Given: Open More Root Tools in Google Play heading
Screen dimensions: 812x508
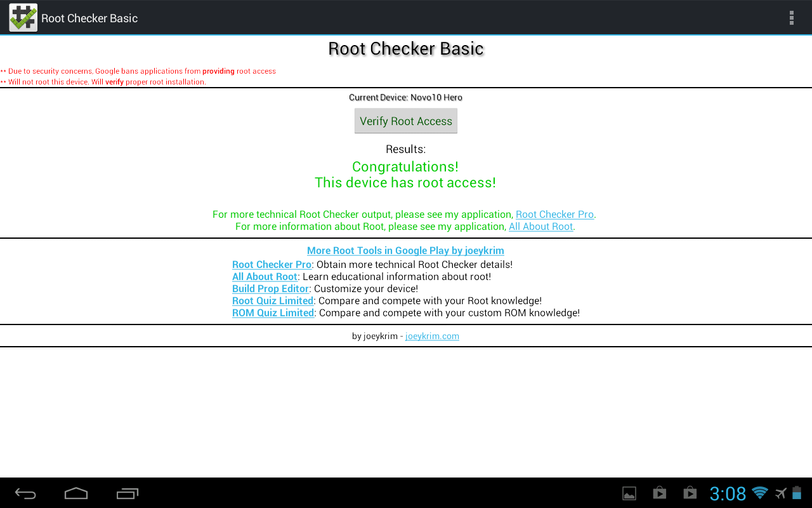Looking at the screenshot, I should tap(405, 251).
